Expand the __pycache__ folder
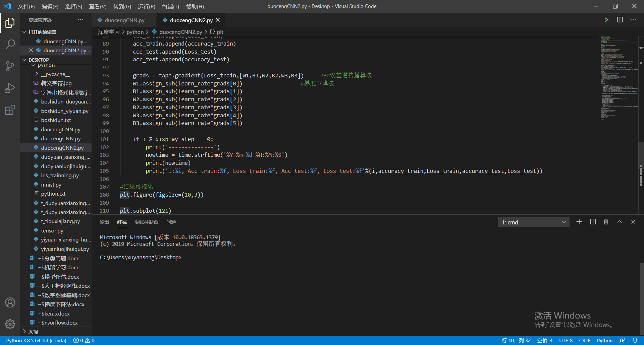Viewport: 644px width, 345px height. click(37, 74)
